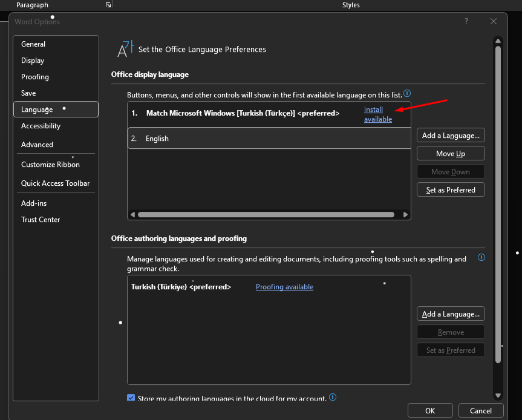Open the Quick Access Toolbar category
This screenshot has width=522, height=420.
tap(56, 183)
